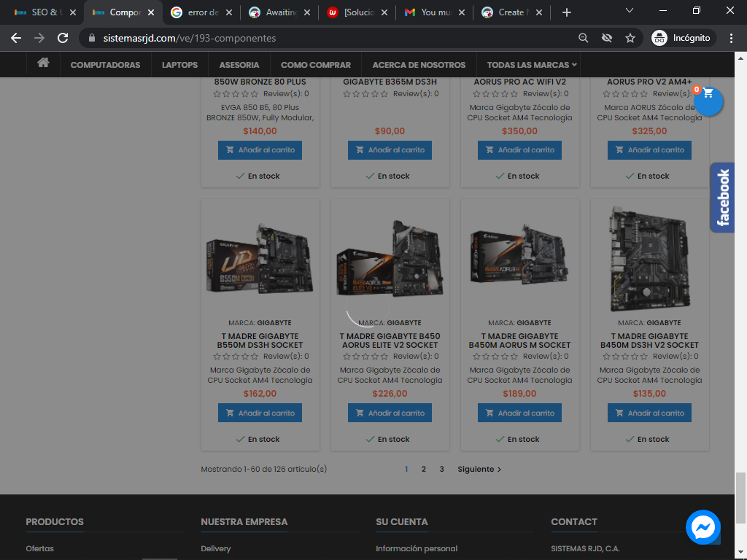Click the lock icon for site info
Screen dimensions: 747x560
pos(92,38)
